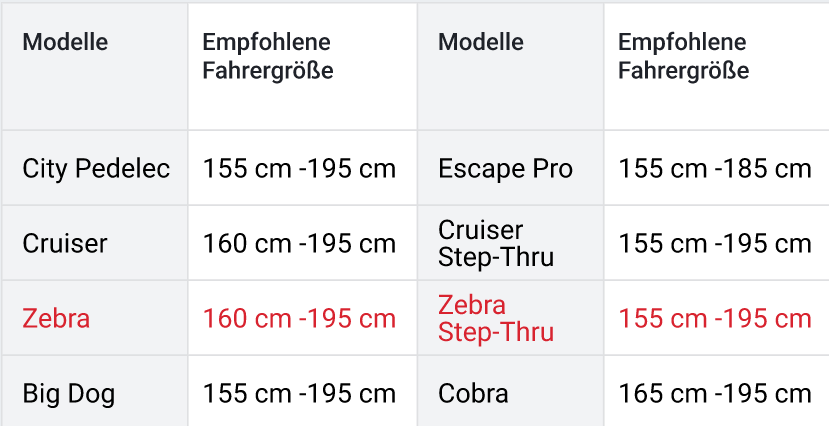
Task: Click Cruiser Step-Thru's 155 cm -195 cm size
Action: click(715, 243)
